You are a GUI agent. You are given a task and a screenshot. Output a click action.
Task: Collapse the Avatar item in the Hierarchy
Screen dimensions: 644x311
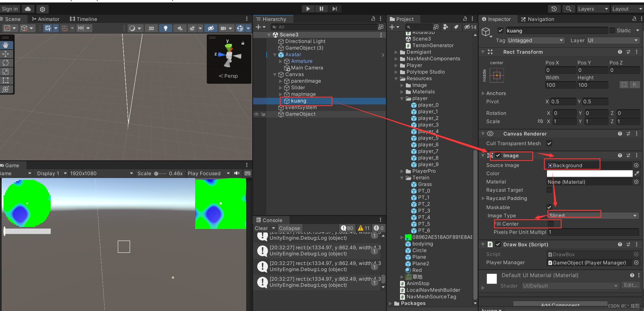275,55
